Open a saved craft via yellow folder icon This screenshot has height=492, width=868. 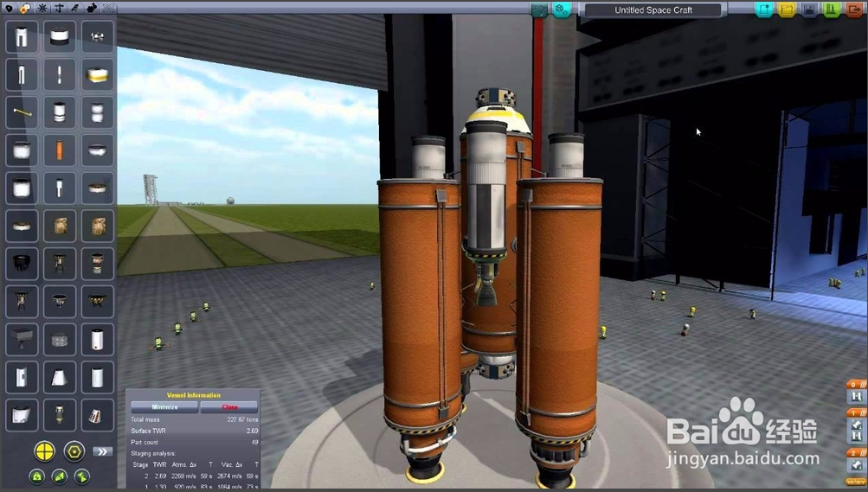pos(787,10)
